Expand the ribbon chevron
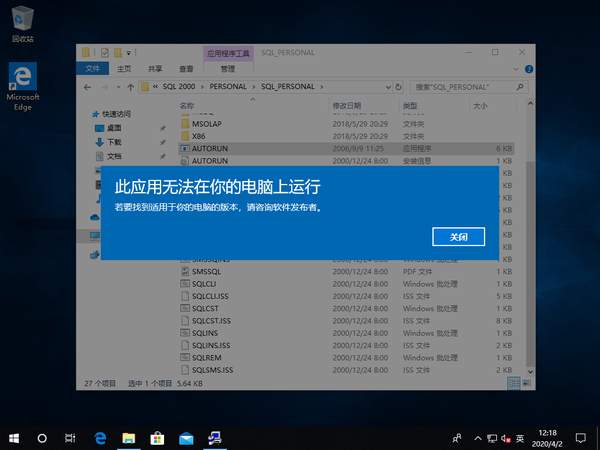 tap(516, 69)
